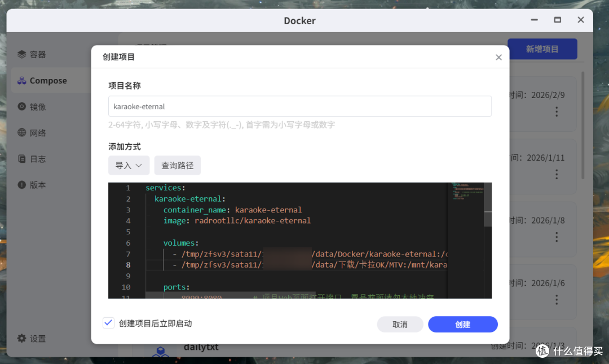Click the 'volumes:' line in the editor
The height and width of the screenshot is (364, 609).
(x=180, y=243)
